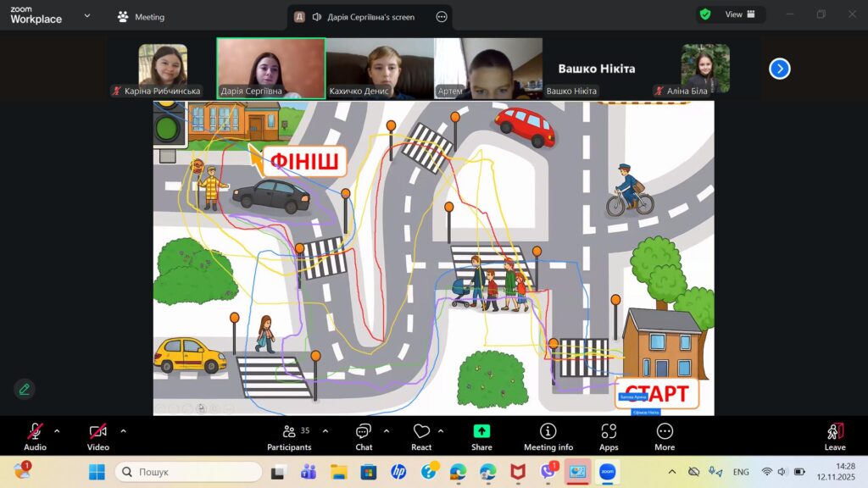Select Каріна Рибчинська's video thumbnail

(162, 68)
